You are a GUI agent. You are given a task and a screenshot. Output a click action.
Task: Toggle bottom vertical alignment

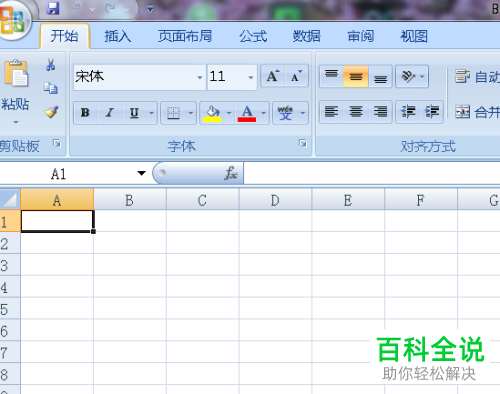tap(380, 76)
